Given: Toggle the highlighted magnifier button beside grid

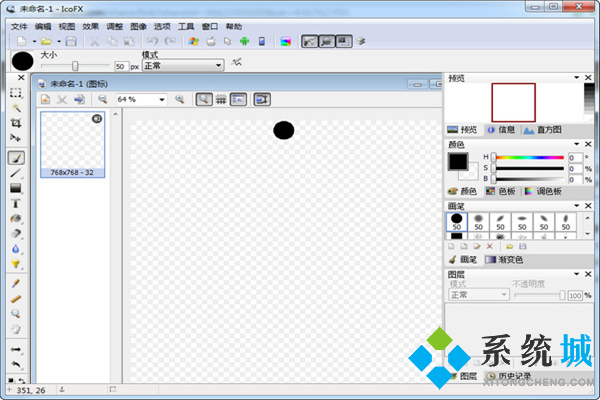Looking at the screenshot, I should tap(203, 100).
